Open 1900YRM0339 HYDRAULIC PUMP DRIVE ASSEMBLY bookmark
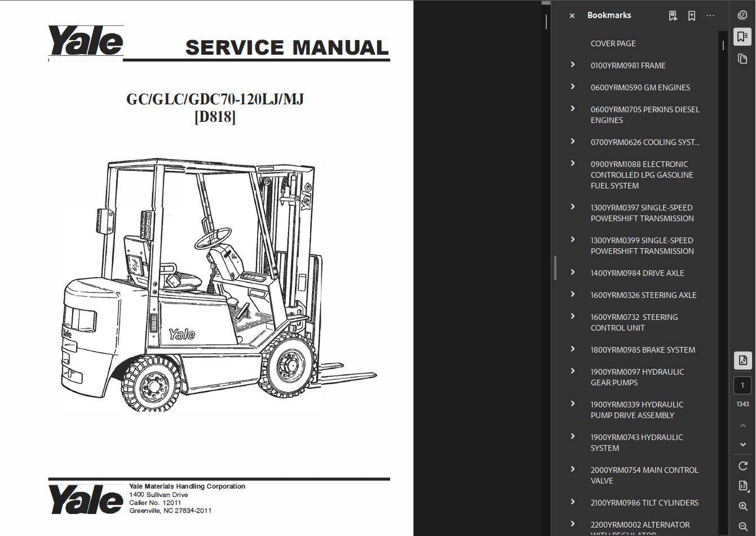The height and width of the screenshot is (536, 756). 637,410
